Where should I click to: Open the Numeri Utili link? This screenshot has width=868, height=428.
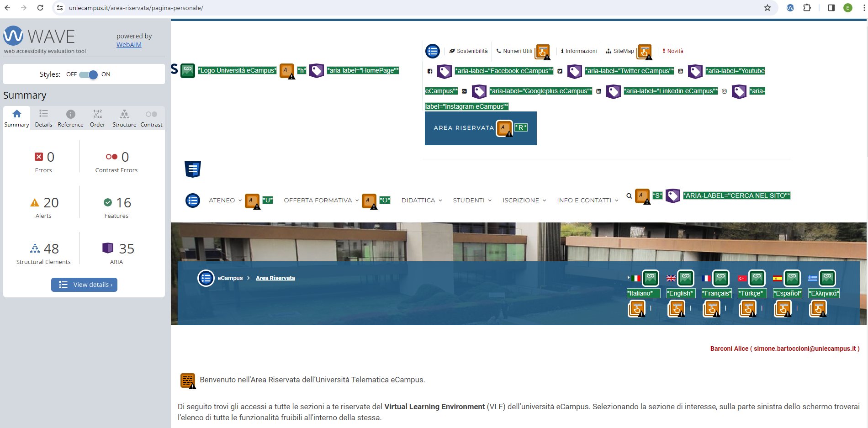click(514, 51)
